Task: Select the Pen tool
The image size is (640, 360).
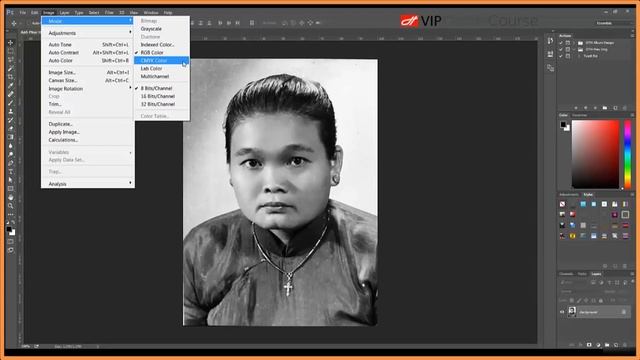Action: 11,163
